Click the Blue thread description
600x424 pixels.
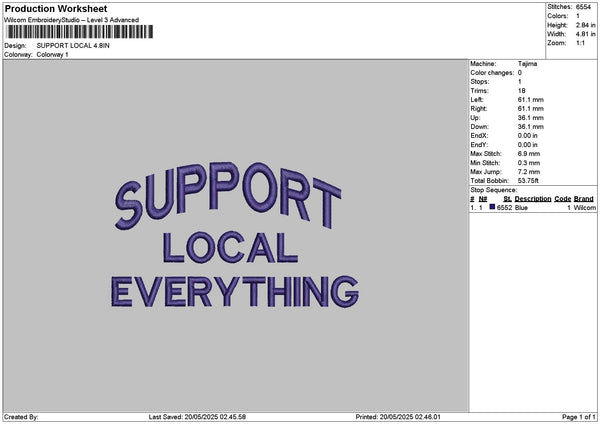pyautogui.click(x=521, y=208)
